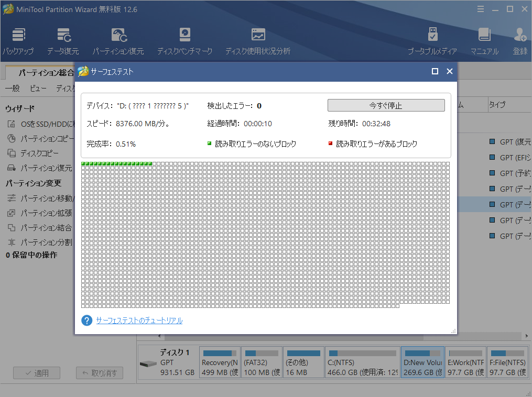Click the pending operations (保留中の操作) label
The width and height of the screenshot is (532, 397).
coord(31,255)
